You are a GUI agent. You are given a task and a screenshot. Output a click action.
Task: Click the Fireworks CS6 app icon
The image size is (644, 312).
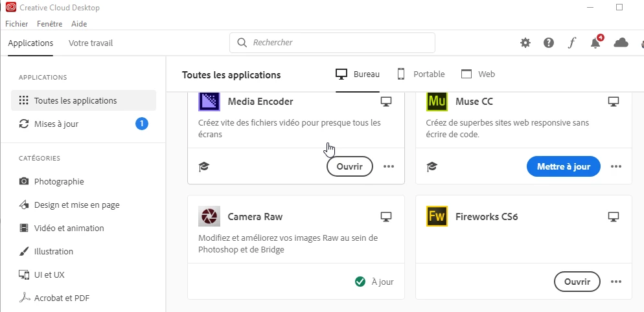coord(437,216)
